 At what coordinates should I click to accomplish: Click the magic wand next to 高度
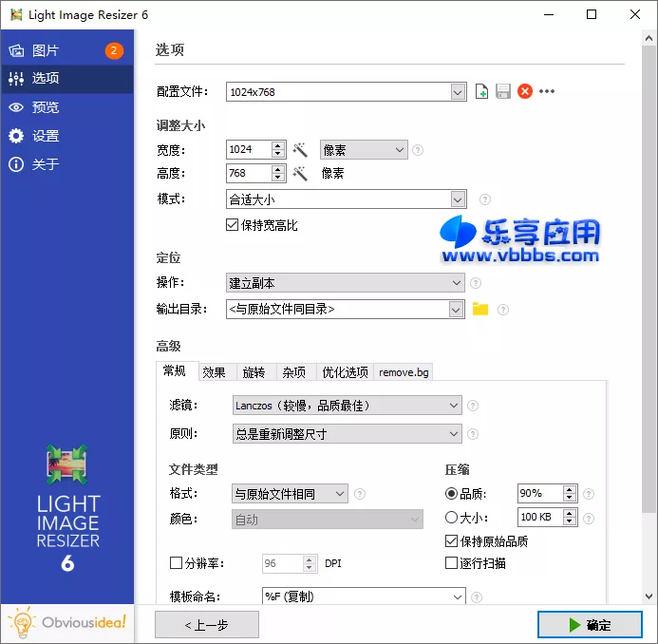(x=300, y=173)
